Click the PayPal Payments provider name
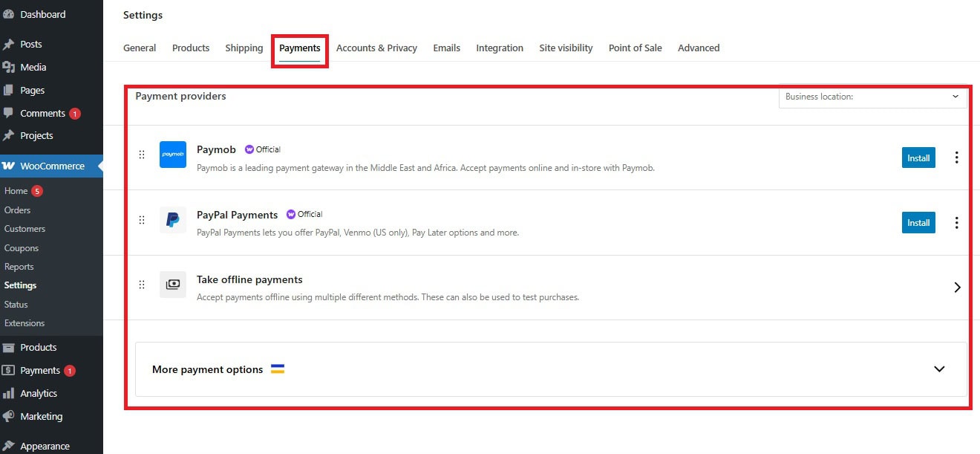Screen dimensions: 980x454 [237, 215]
